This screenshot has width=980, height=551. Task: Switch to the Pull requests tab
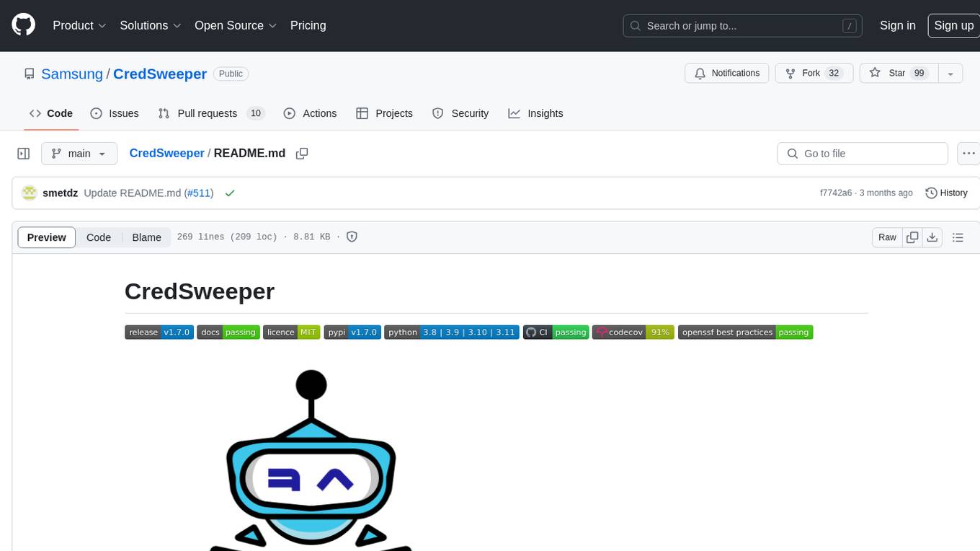click(211, 113)
